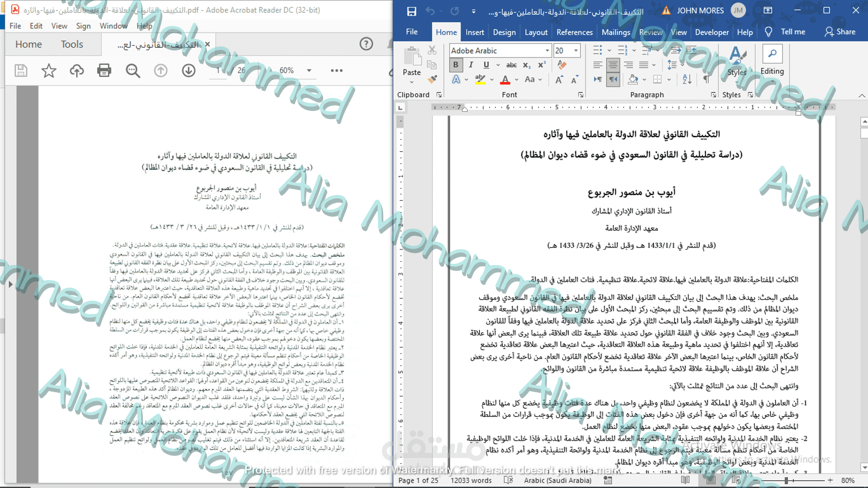Image resolution: width=868 pixels, height=488 pixels.
Task: Toggle Italic formatting button
Action: click(x=471, y=65)
